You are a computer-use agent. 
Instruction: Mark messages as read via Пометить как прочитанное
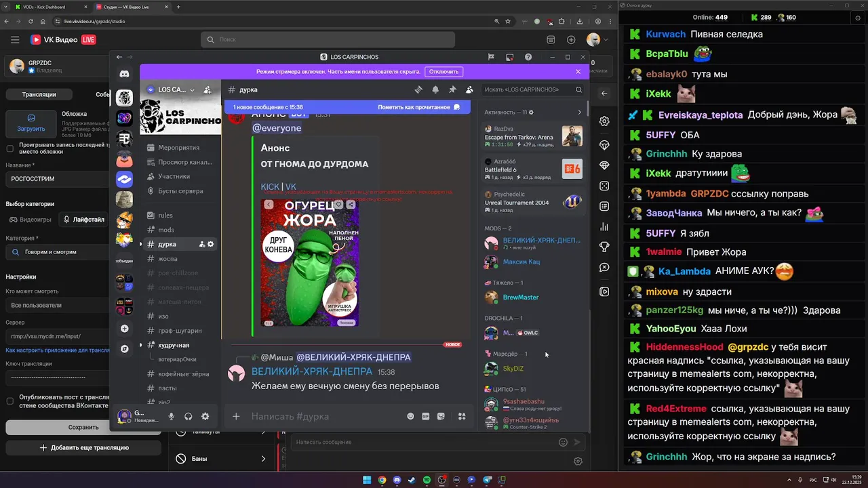[419, 107]
